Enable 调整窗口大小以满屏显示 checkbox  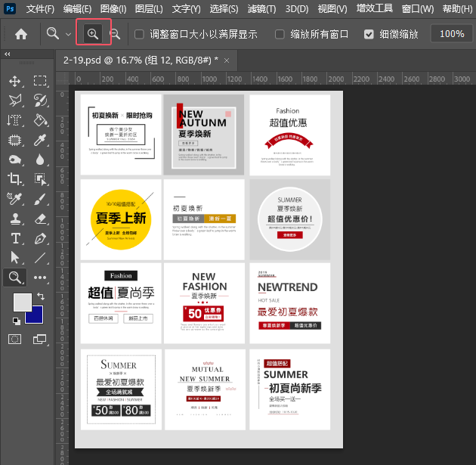tap(139, 34)
